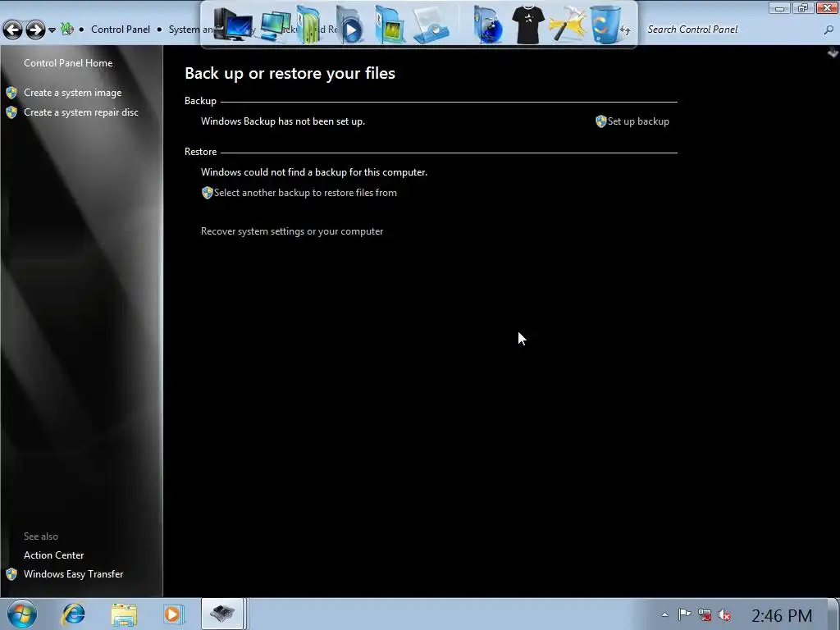This screenshot has height=630, width=840.
Task: Open the Videos play-button dock icon
Action: coord(349,25)
